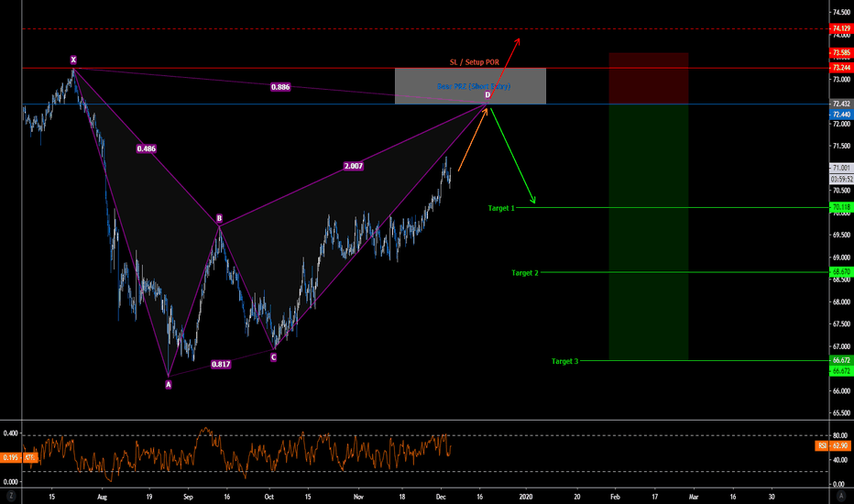The image size is (854, 504).
Task: Click the TradingView logo in the corner
Action: tap(838, 495)
